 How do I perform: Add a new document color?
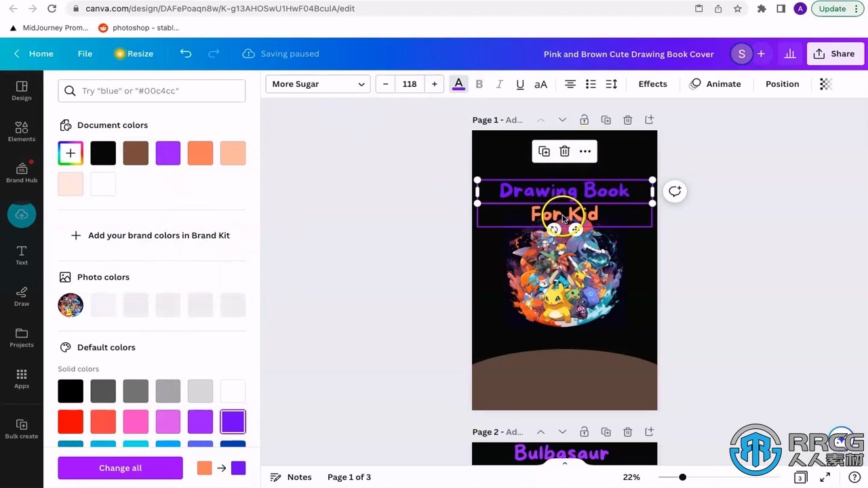click(71, 153)
